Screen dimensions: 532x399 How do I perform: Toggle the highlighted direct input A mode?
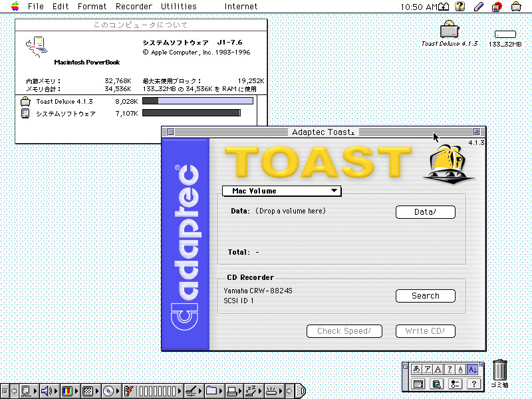472,369
